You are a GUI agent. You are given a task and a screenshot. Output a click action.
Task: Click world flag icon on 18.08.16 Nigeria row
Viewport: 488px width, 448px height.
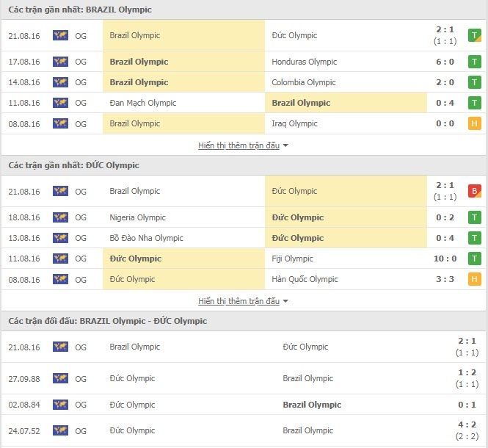pos(60,217)
